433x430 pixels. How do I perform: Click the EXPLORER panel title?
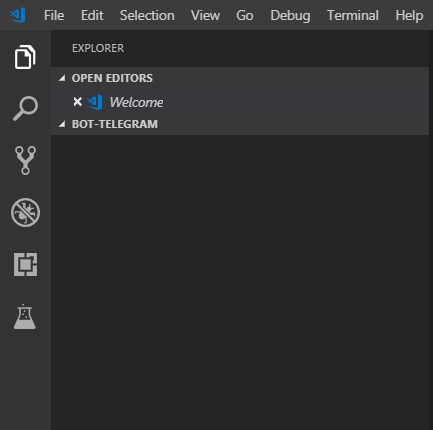click(x=98, y=48)
